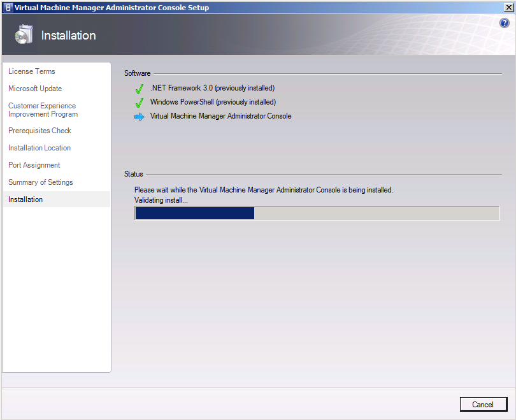Select License Terms step in sidebar
Image resolution: width=516 pixels, height=420 pixels.
(x=32, y=71)
